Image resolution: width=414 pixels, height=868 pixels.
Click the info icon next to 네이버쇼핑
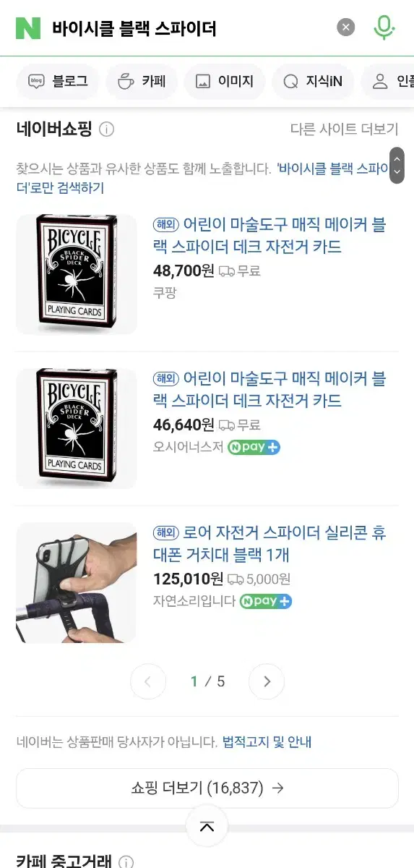click(x=106, y=129)
